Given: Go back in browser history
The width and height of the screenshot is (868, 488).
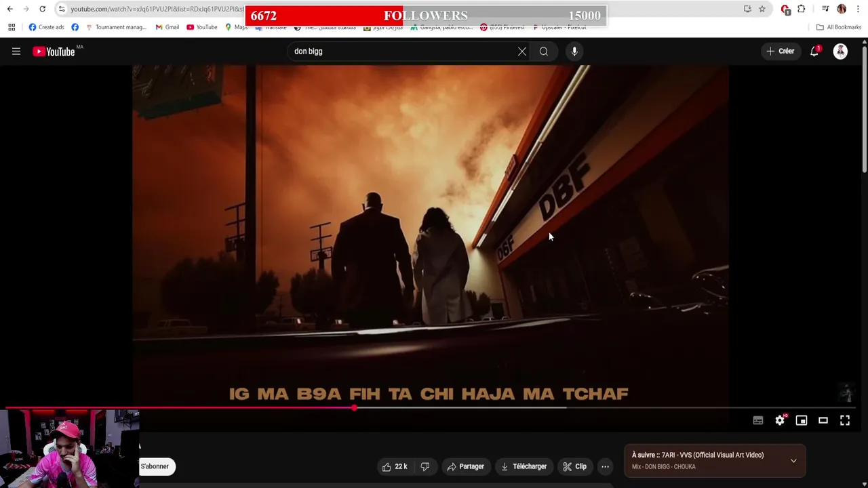Looking at the screenshot, I should (10, 9).
